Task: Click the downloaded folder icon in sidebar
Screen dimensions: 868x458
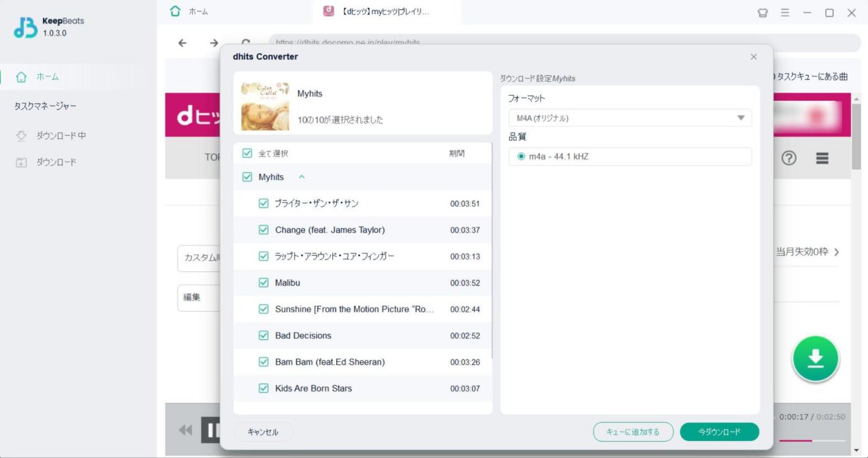Action: (x=21, y=163)
